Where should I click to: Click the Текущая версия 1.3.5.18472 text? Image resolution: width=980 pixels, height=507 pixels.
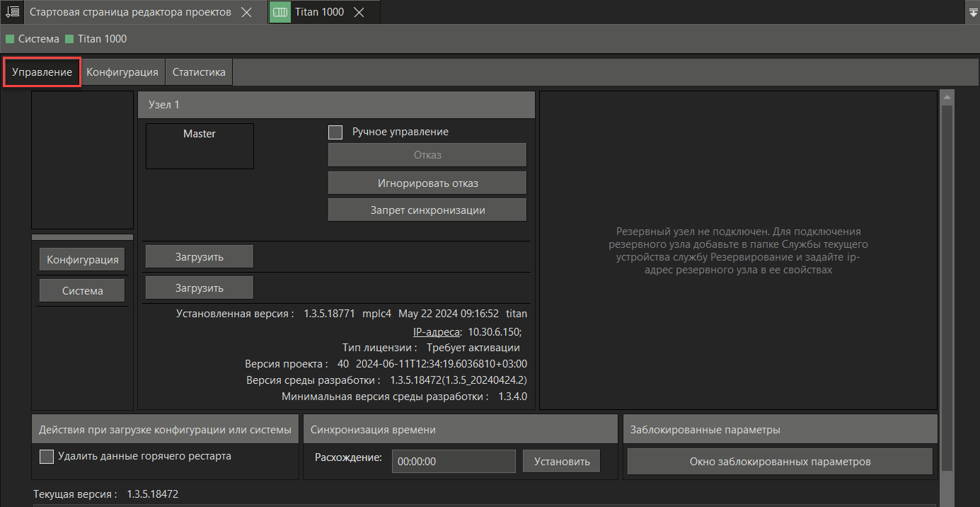pos(105,494)
